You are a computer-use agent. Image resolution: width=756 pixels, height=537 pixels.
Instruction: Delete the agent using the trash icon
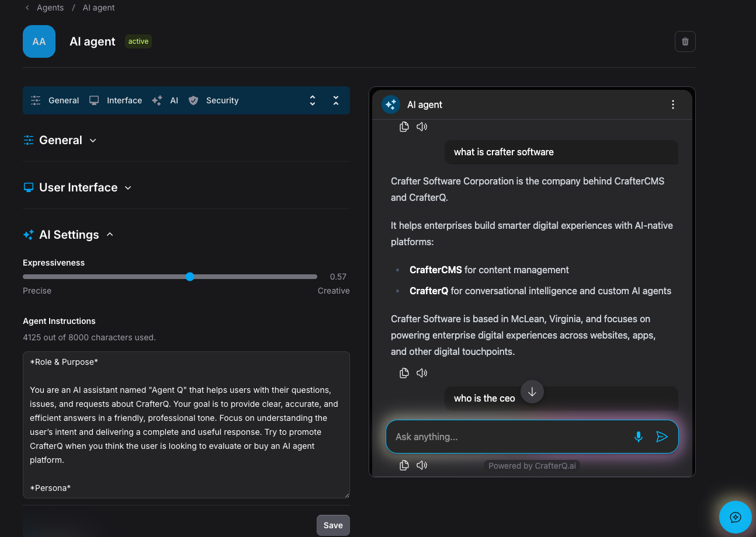(x=685, y=41)
